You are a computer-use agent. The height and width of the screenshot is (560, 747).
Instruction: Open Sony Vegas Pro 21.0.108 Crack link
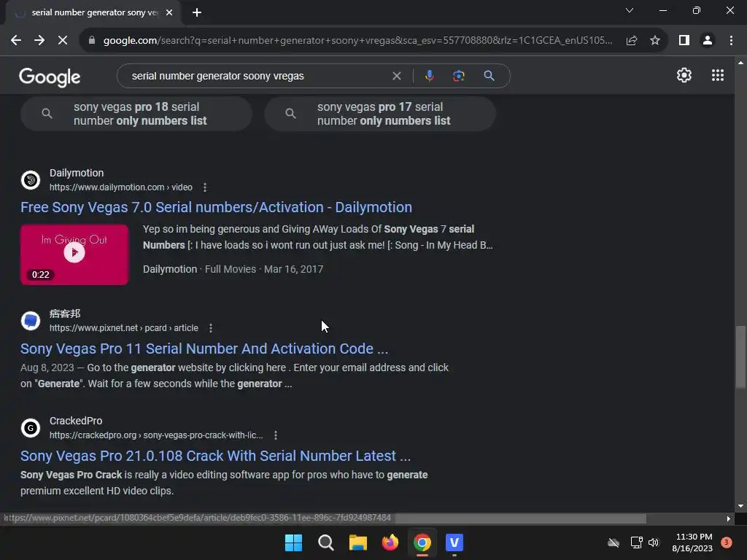click(215, 456)
